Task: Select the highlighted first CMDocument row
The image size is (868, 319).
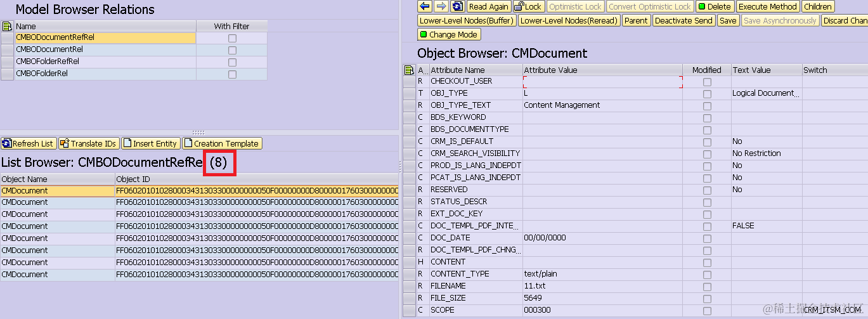Action: point(200,190)
